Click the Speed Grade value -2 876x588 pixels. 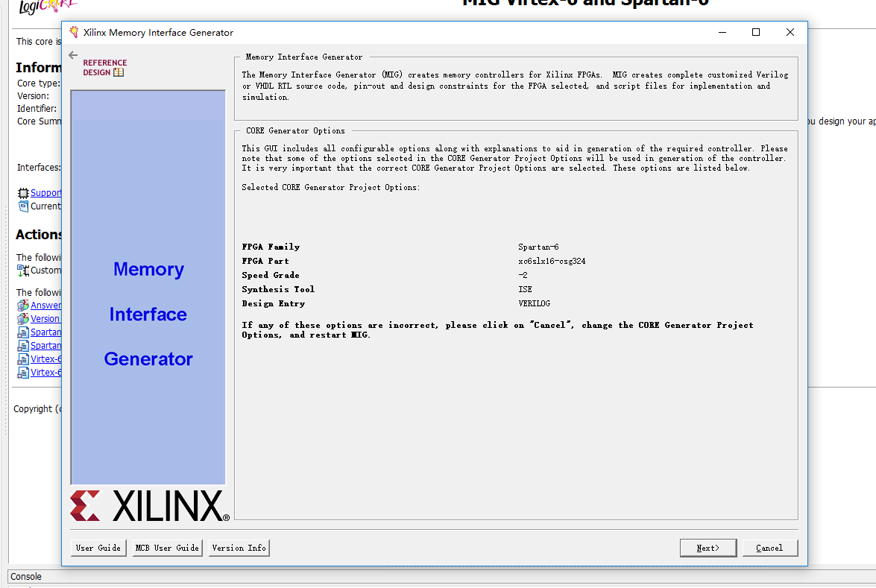(523, 275)
